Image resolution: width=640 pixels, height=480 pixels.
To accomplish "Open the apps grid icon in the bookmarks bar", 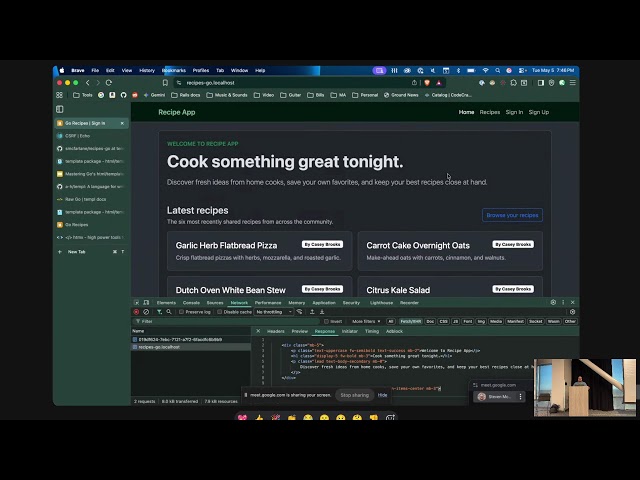I will pos(60,95).
